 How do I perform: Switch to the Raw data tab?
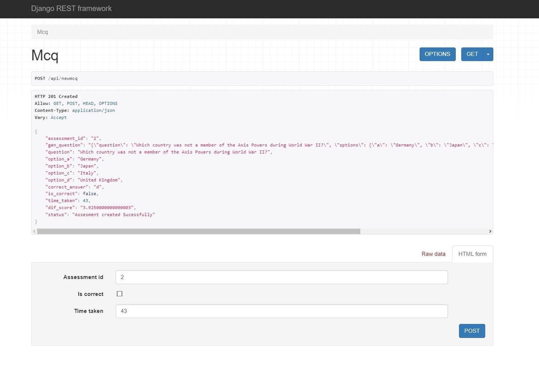click(433, 254)
